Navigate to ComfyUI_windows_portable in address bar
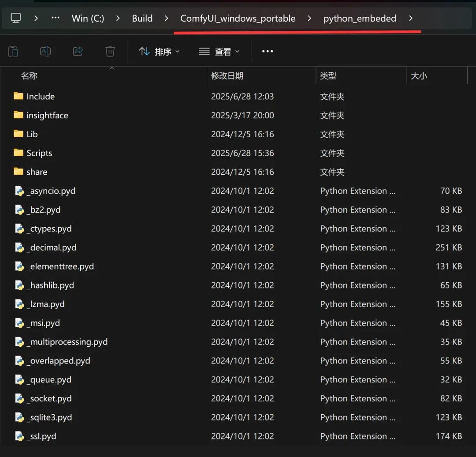Image resolution: width=476 pixels, height=457 pixels. pyautogui.click(x=238, y=18)
